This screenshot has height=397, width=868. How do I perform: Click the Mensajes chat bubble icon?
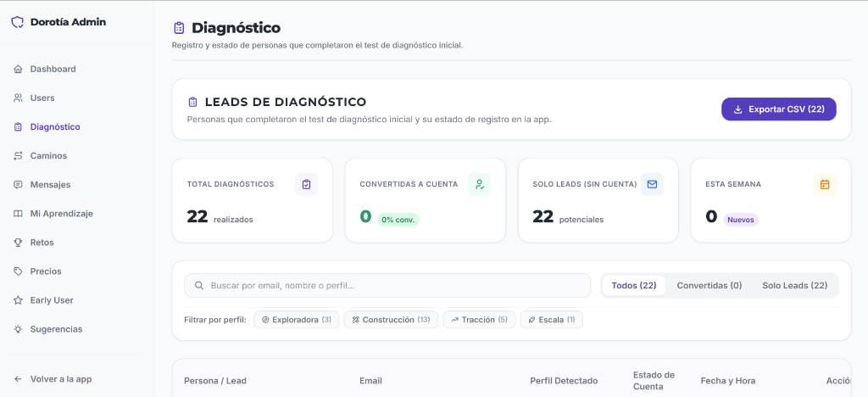[18, 184]
